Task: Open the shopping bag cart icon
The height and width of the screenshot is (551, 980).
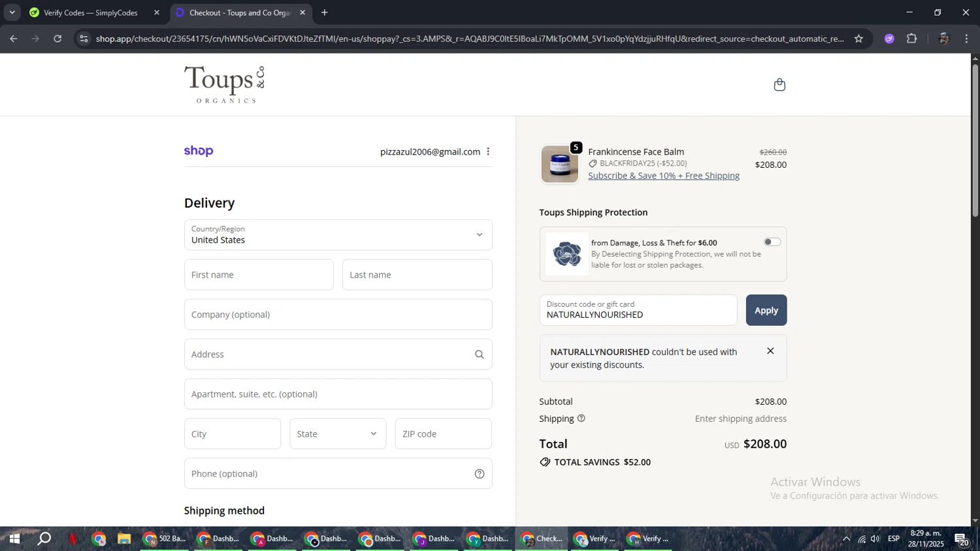Action: point(779,84)
